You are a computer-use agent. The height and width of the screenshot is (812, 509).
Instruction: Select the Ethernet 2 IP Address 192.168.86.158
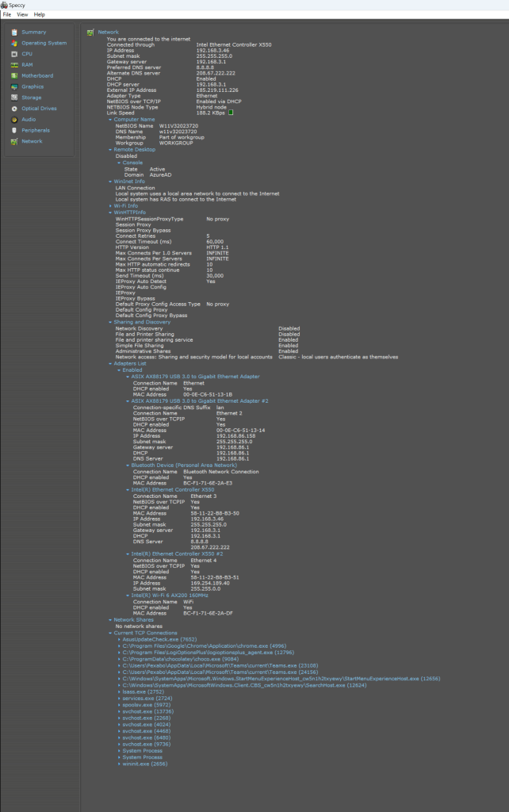click(235, 436)
